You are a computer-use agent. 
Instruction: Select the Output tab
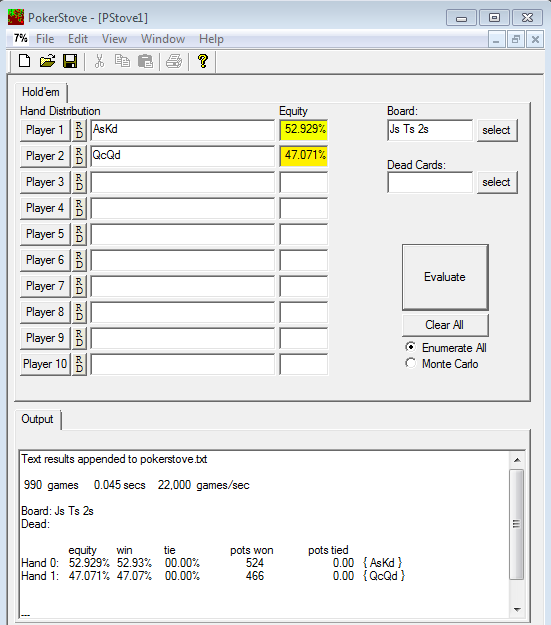point(37,419)
